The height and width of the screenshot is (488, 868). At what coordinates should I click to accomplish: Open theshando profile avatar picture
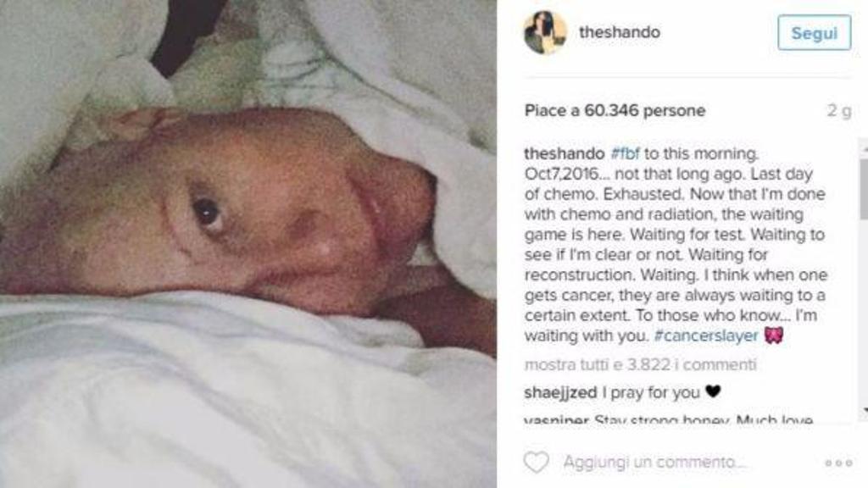pos(545,33)
